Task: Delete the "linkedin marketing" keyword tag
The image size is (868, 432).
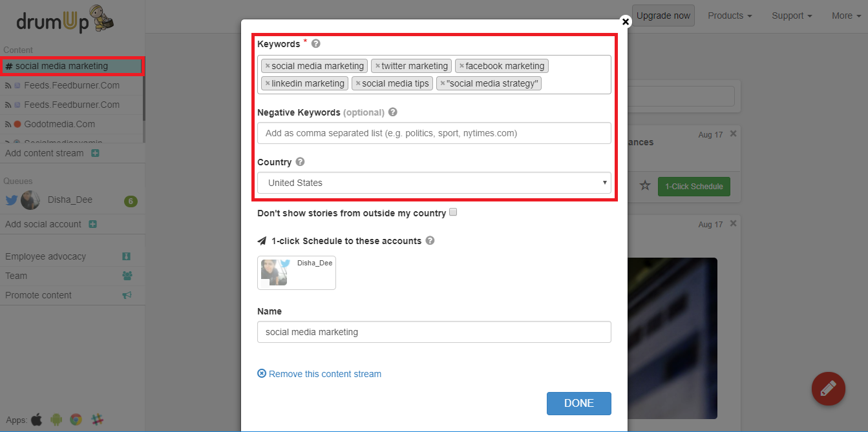Action: [x=268, y=83]
